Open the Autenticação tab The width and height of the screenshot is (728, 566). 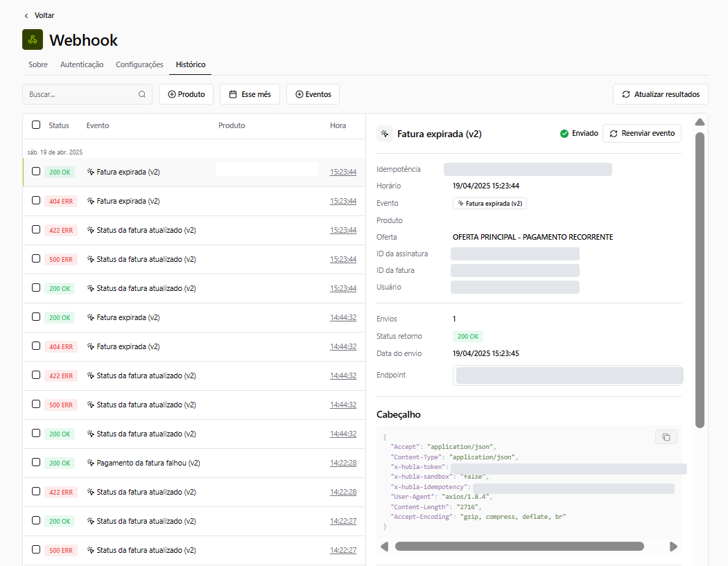(x=82, y=64)
